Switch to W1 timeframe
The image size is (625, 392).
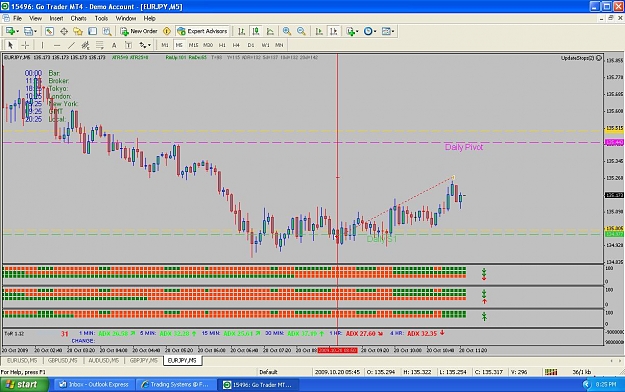click(265, 45)
